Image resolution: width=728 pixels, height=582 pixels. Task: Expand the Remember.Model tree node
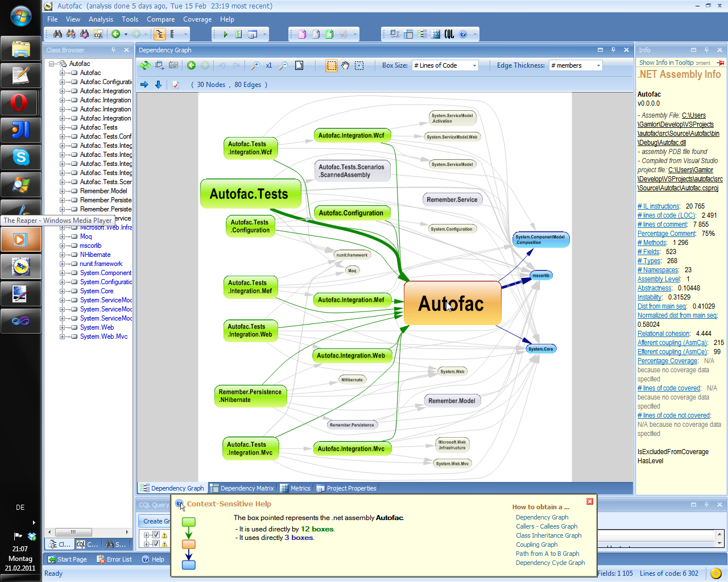pyautogui.click(x=62, y=191)
